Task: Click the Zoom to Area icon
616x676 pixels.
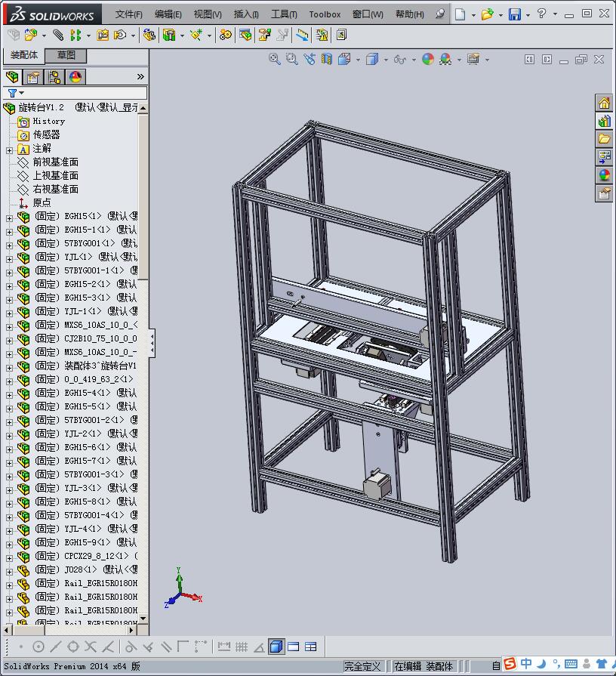Action: pyautogui.click(x=291, y=59)
